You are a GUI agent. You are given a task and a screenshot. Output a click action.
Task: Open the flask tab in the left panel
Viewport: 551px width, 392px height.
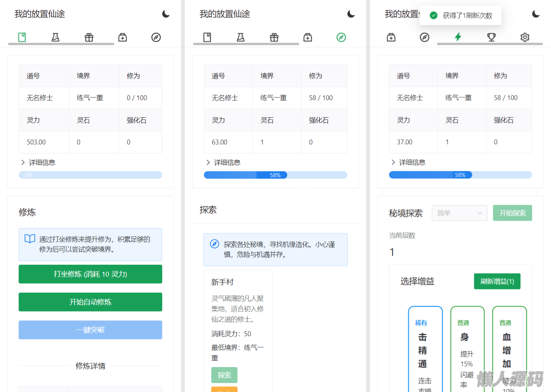tap(56, 37)
